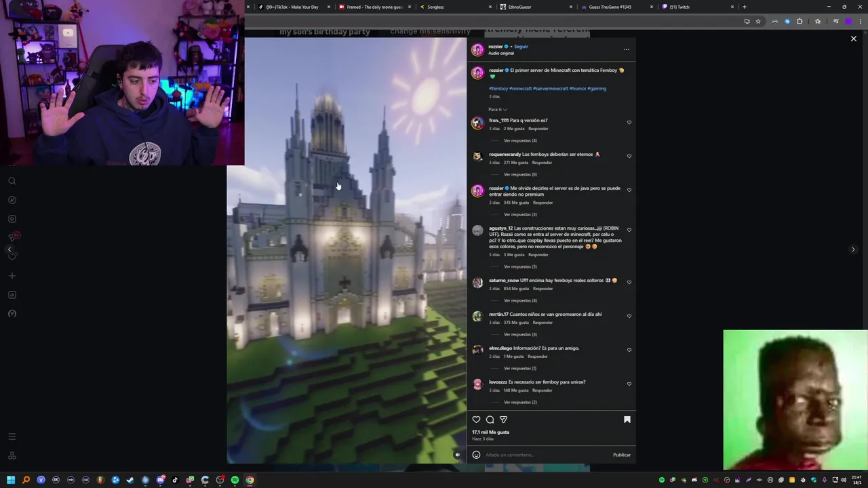Image resolution: width=868 pixels, height=488 pixels.
Task: Click the Seguir follow link
Action: [x=521, y=47]
